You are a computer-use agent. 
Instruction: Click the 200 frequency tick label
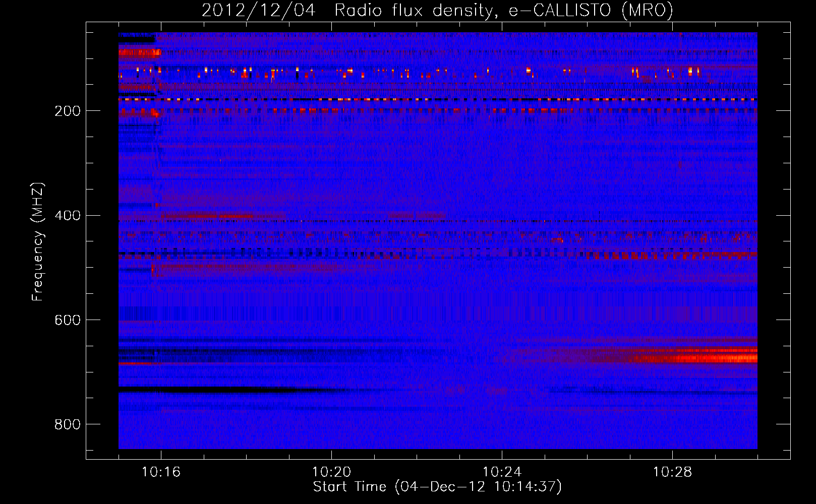[68, 111]
